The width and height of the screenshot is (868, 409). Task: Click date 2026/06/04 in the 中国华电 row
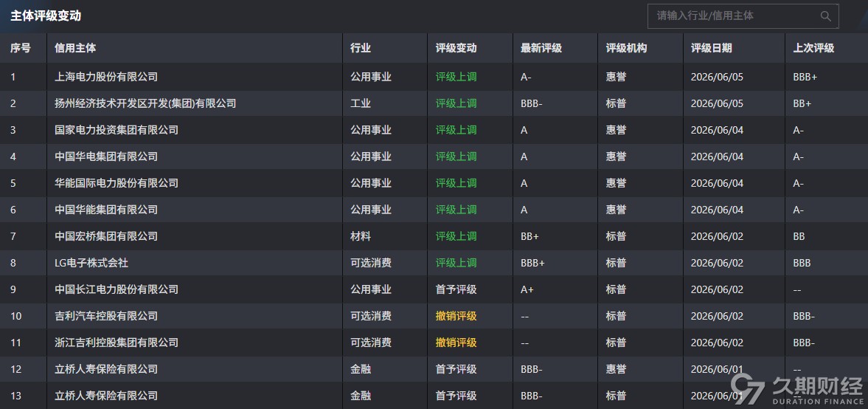(717, 157)
